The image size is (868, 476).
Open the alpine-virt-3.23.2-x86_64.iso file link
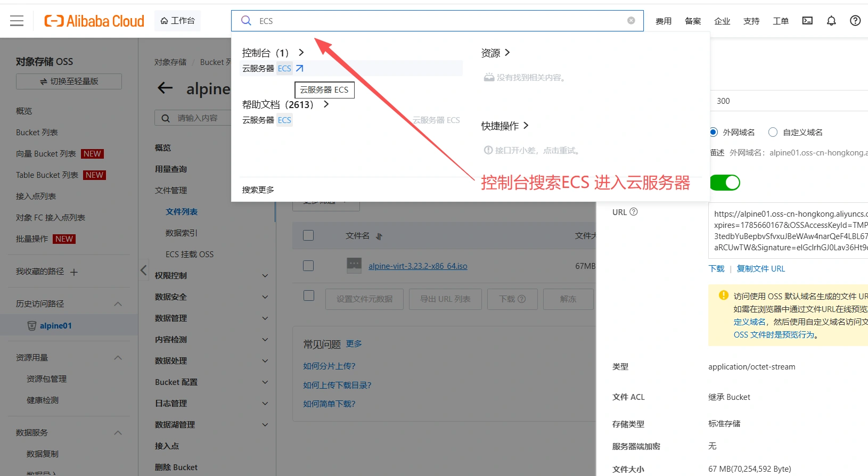pyautogui.click(x=418, y=266)
